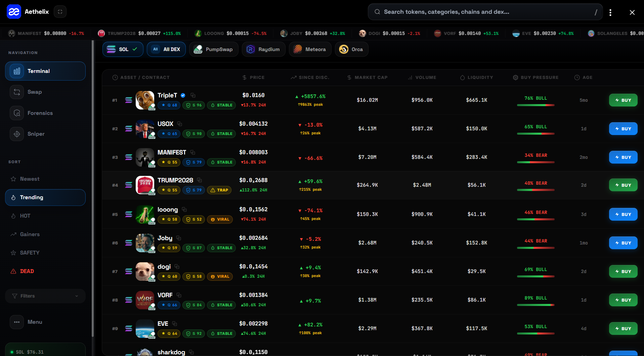The image size is (644, 356).
Task: Click the TripleT token avatar
Action: coord(145,100)
